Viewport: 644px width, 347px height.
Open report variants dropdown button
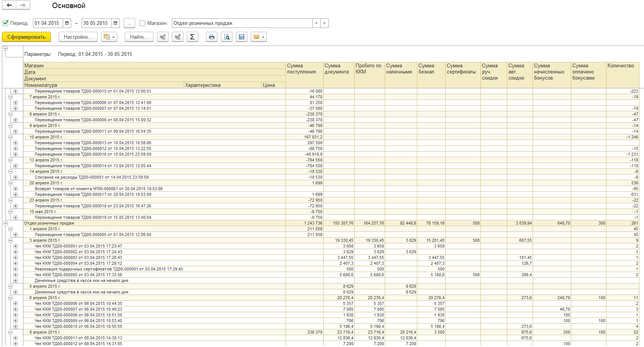point(109,37)
